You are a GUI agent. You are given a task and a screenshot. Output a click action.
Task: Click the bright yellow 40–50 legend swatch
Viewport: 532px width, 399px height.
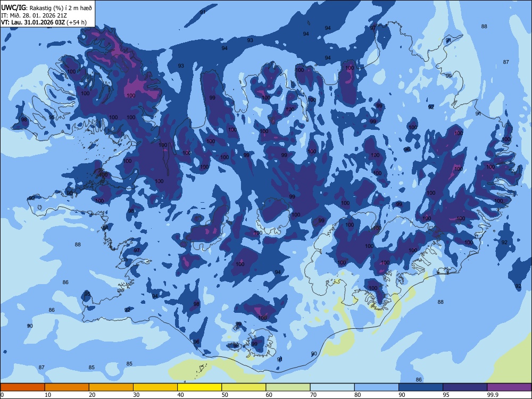199,387
